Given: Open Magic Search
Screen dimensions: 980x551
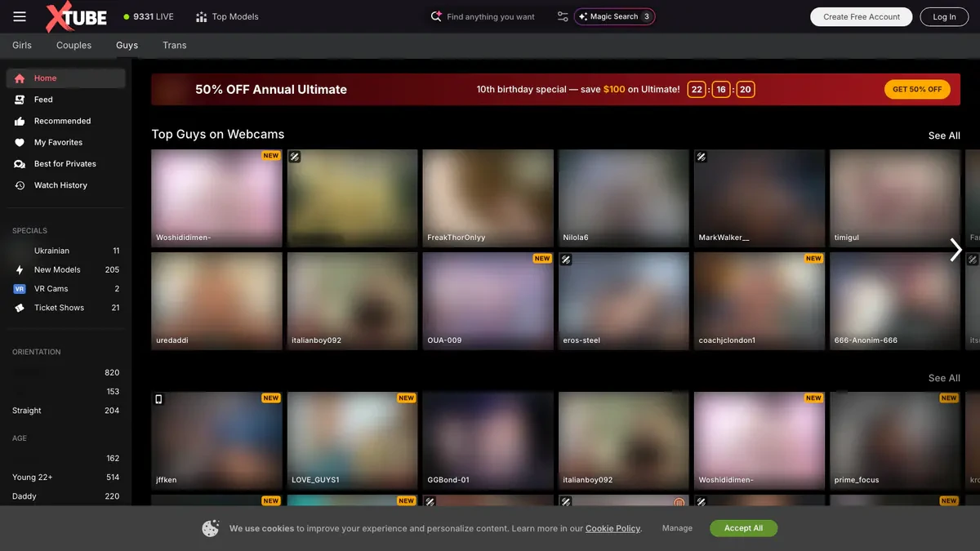Looking at the screenshot, I should click(614, 16).
